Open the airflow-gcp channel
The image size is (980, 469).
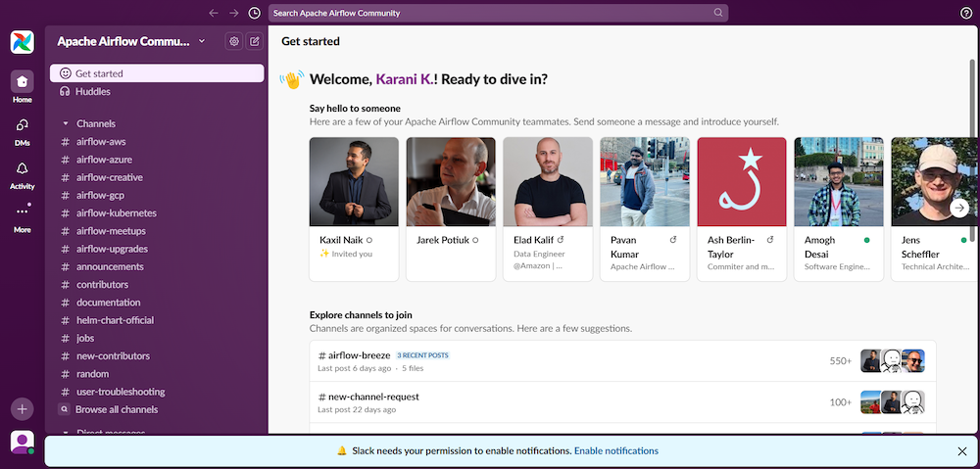[x=157, y=195]
